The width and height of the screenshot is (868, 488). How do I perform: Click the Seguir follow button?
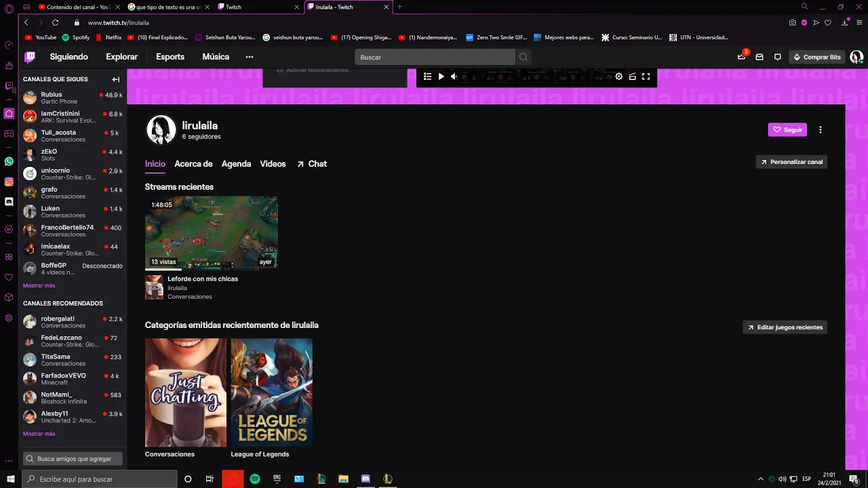[787, 129]
